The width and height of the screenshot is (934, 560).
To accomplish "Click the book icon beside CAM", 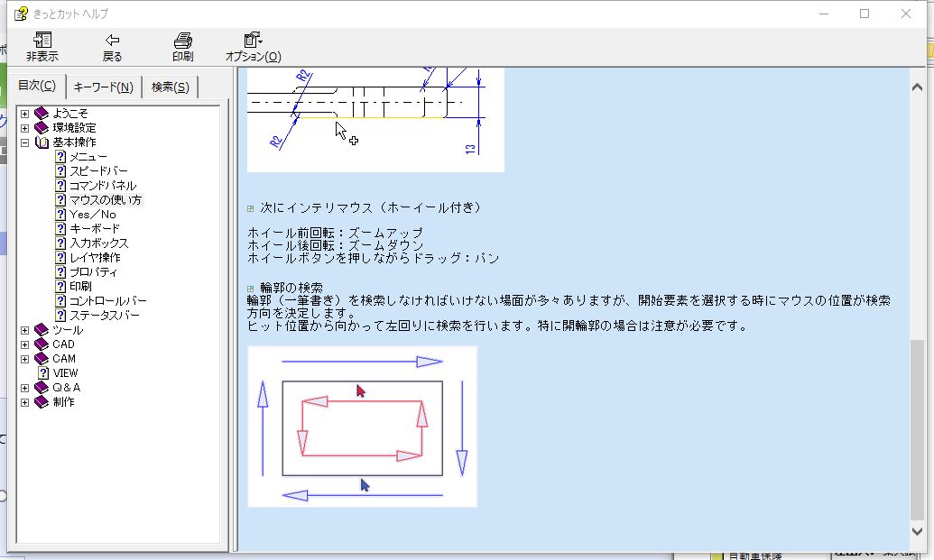I will [x=42, y=358].
